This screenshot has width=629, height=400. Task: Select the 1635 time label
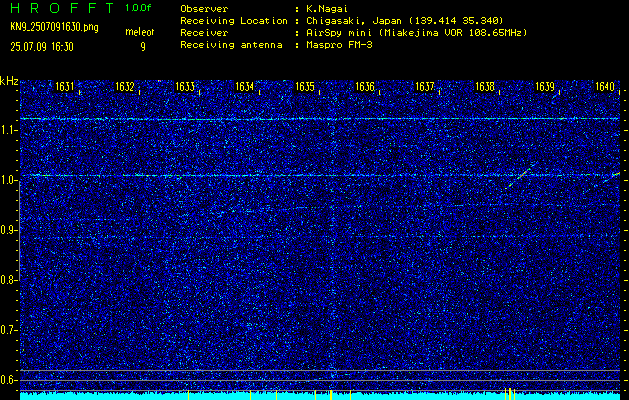click(x=304, y=87)
